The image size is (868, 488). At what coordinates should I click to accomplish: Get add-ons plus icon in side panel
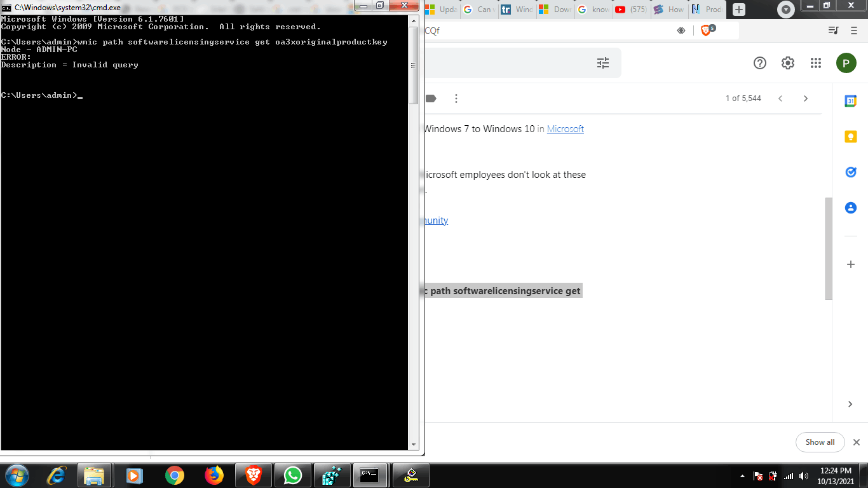(850, 264)
